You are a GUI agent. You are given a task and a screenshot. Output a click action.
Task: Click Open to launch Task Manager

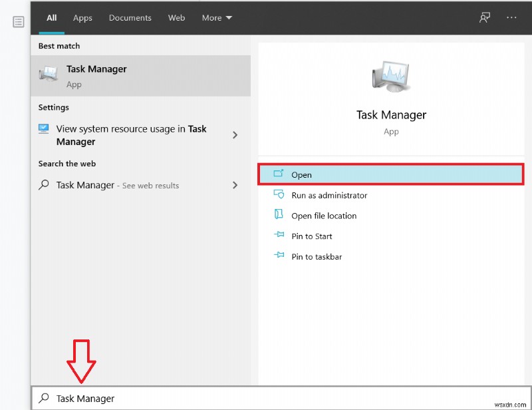pos(302,174)
